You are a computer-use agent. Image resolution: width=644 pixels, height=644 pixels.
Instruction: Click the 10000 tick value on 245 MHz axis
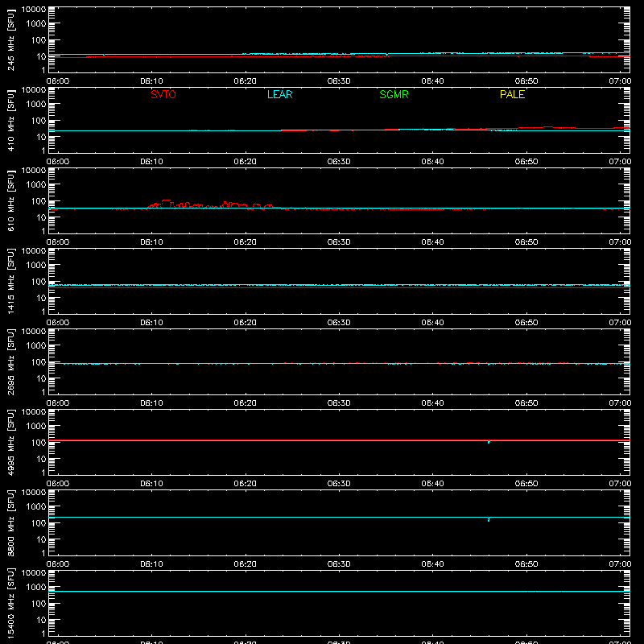tap(34, 10)
